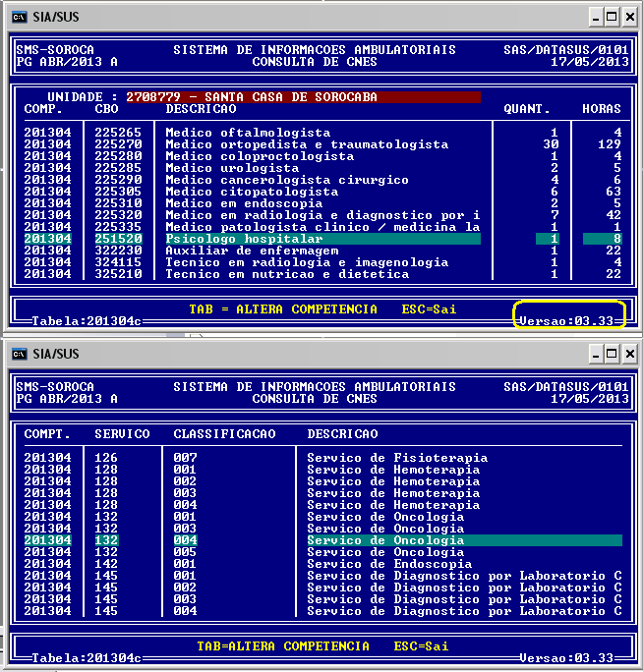
Task: Minimize the top SIA/SUS window
Action: click(594, 18)
